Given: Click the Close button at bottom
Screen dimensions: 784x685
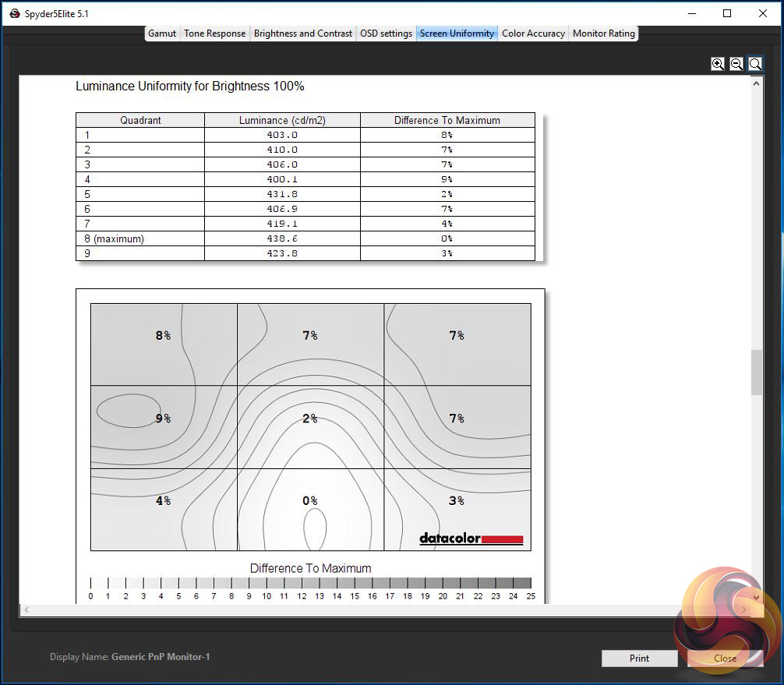Looking at the screenshot, I should 725,658.
